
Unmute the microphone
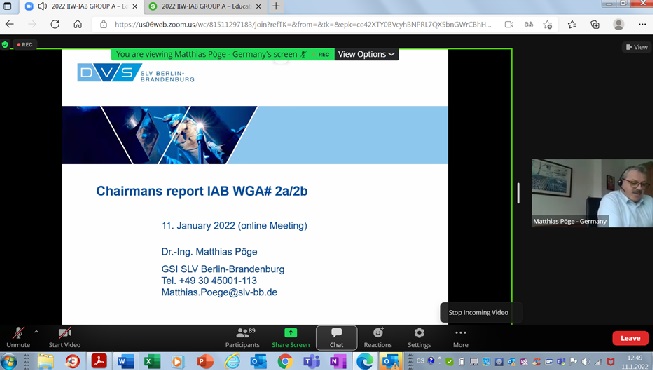18,338
